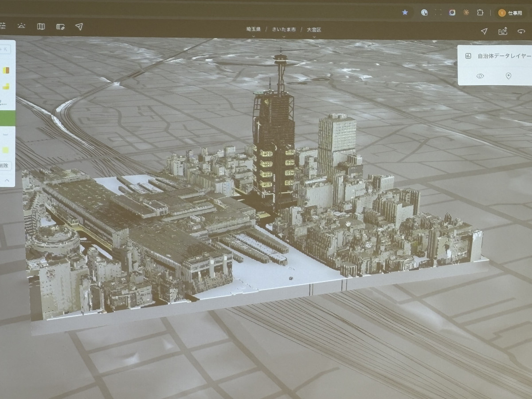The width and height of the screenshot is (532, 399).
Task: Expand the 埼玉県 prefecture dropdown
Action: [x=254, y=30]
